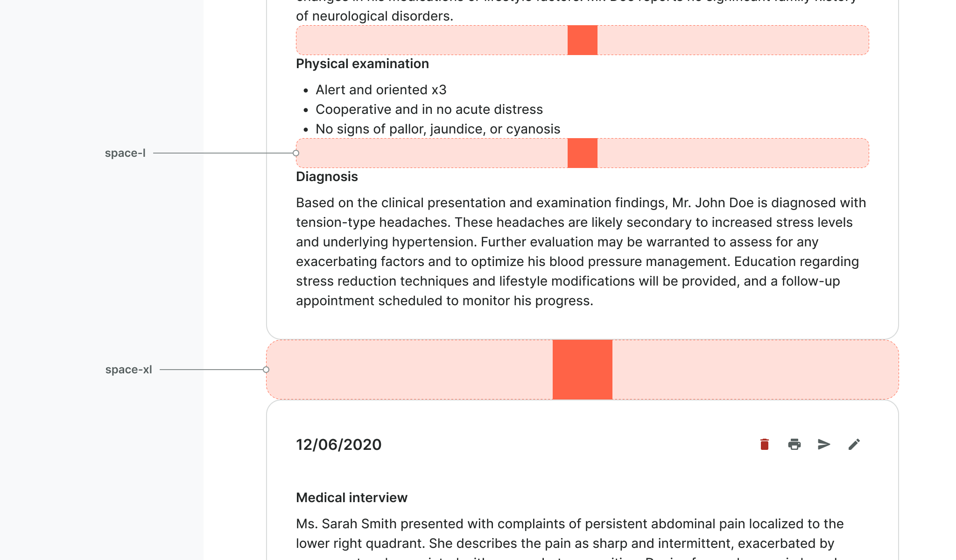The image size is (956, 560).
Task: Click the red delete trash icon
Action: point(764,444)
